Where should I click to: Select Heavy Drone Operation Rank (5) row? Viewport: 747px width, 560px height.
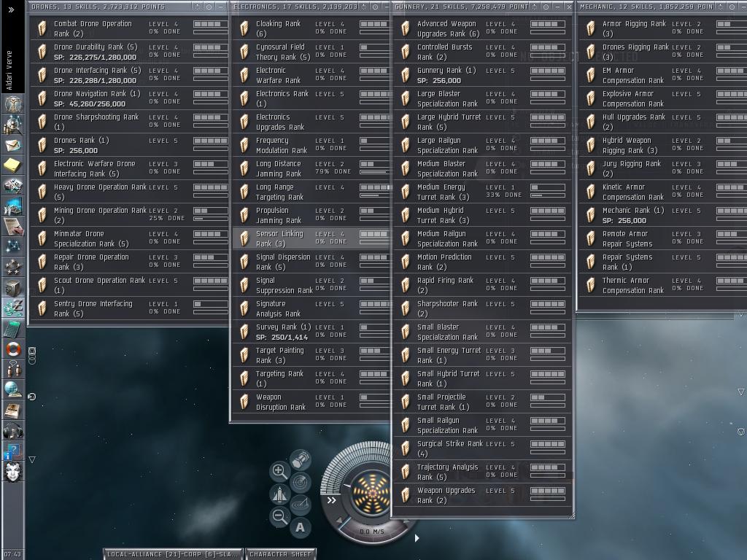(129, 192)
